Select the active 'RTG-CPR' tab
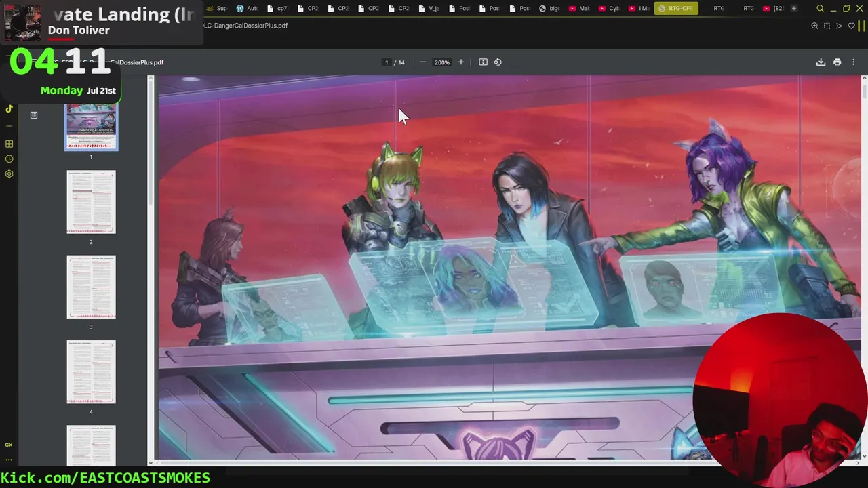868x488 pixels. coord(676,8)
